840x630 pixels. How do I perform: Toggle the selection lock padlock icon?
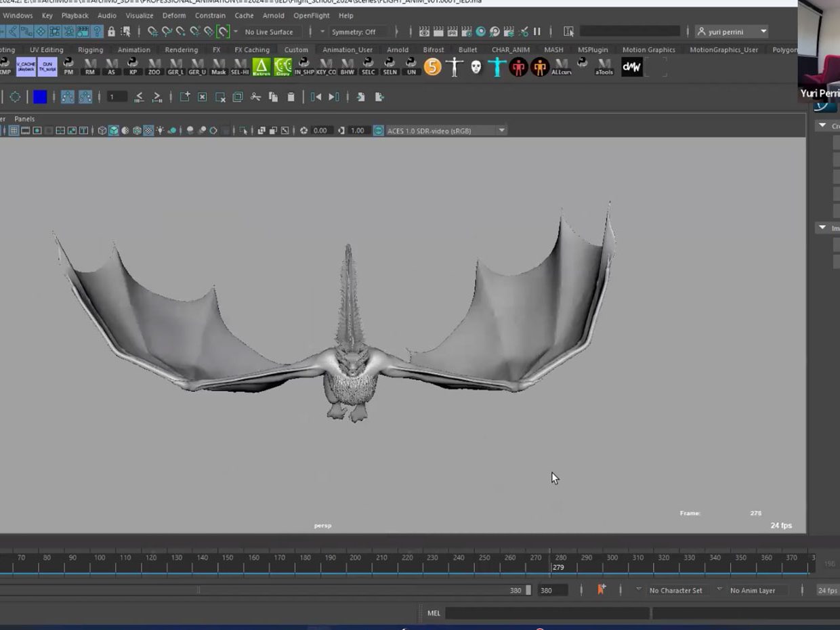click(111, 32)
